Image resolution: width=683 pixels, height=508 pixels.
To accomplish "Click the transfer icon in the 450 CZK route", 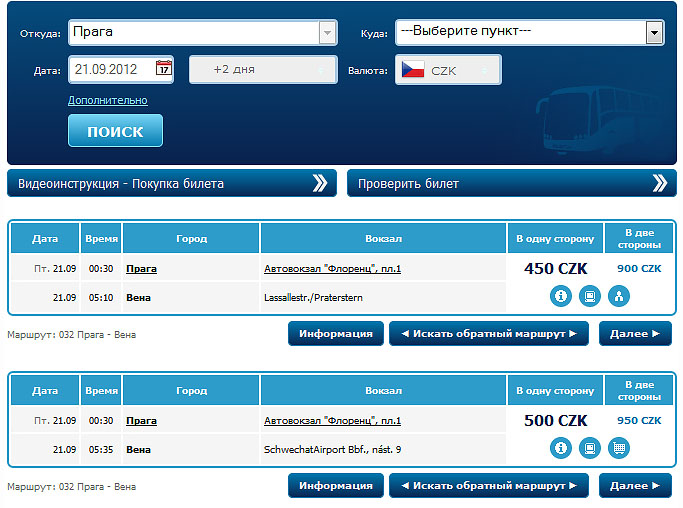I will [x=619, y=296].
